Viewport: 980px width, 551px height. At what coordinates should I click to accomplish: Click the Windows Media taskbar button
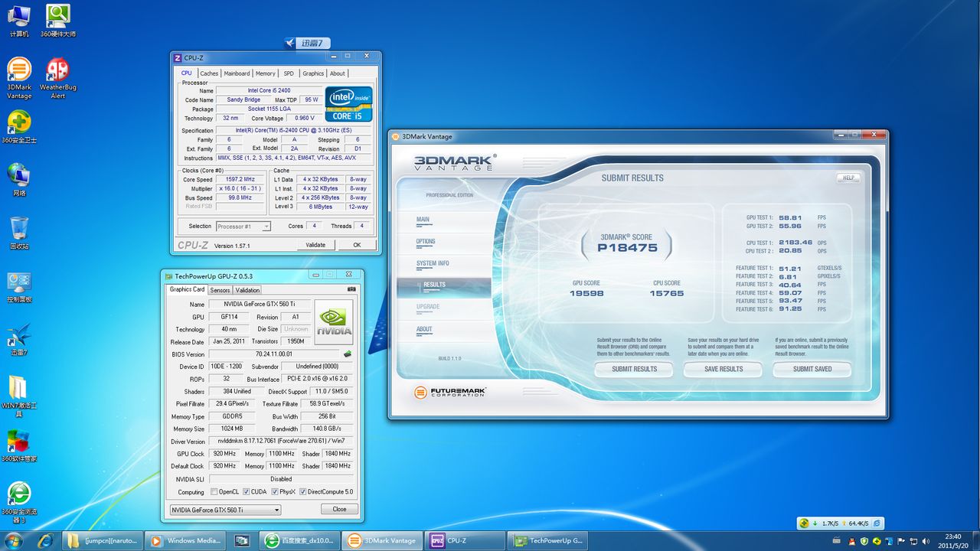[186, 541]
